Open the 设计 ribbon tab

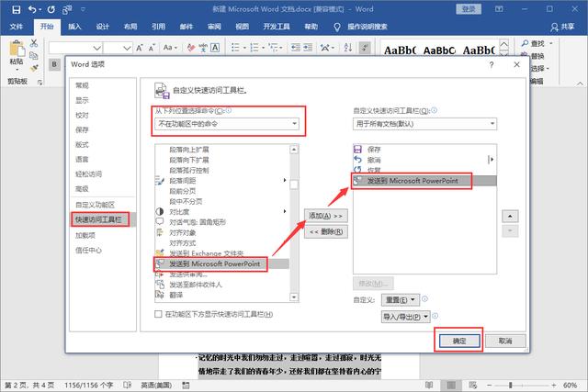coord(102,27)
